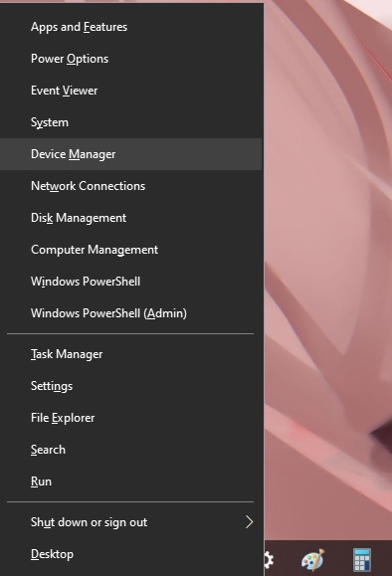The image size is (392, 576).
Task: Open the Run dialog entry
Action: (131, 481)
